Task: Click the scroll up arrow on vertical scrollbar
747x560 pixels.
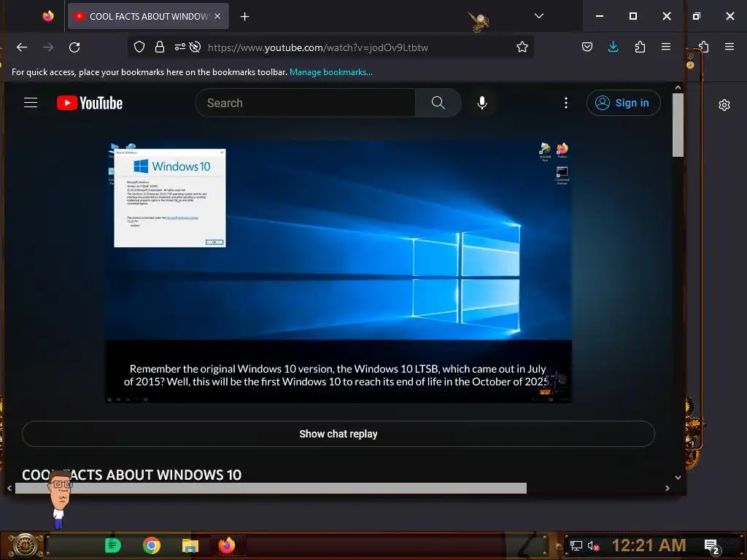Action: click(x=678, y=88)
